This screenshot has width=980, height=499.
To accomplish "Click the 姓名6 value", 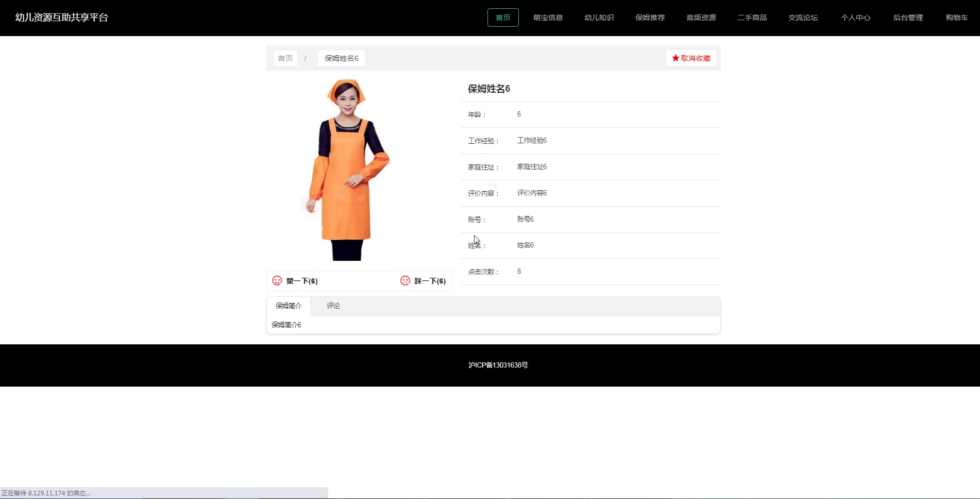I will [526, 245].
